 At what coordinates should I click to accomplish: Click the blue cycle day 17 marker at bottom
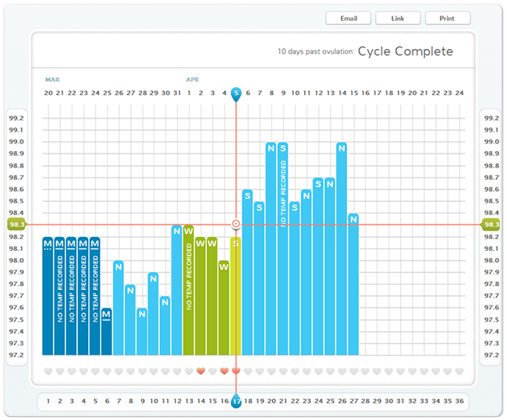point(236,401)
